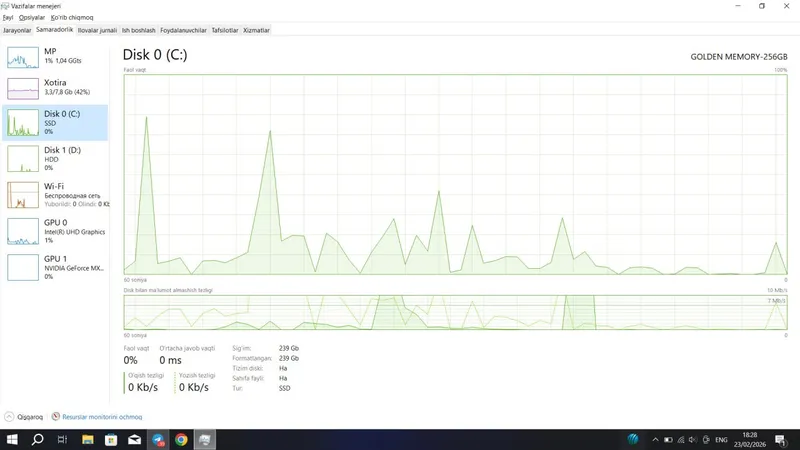The image size is (800, 450).
Task: Select GPU 1 NVIDIA GeForce item
Action: click(x=55, y=267)
